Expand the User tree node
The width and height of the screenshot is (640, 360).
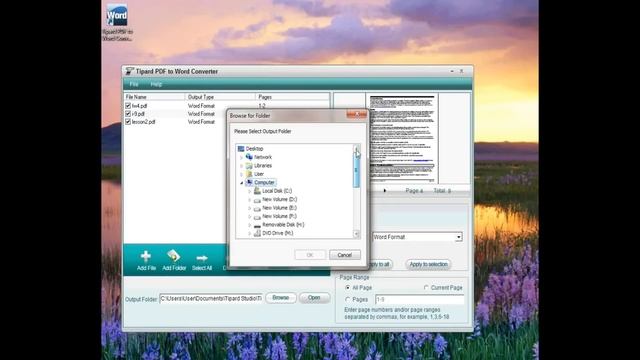point(242,174)
